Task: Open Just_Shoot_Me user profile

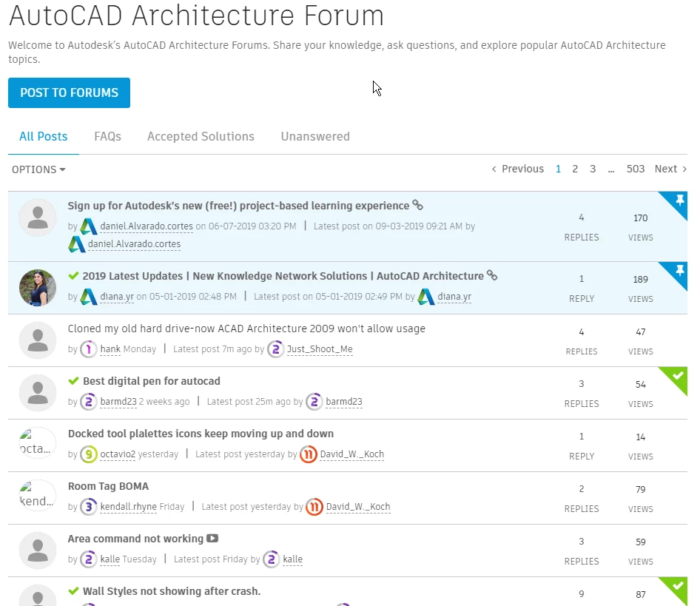Action: point(320,349)
